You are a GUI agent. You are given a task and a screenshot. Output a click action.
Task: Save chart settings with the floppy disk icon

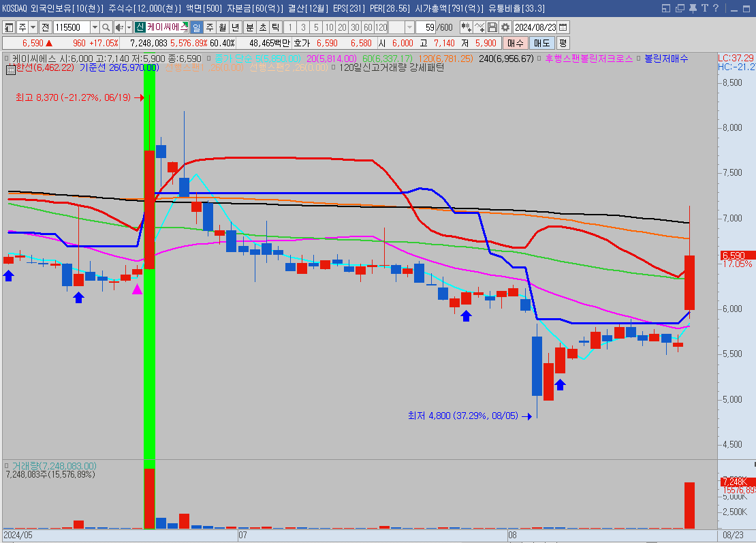coord(492,27)
